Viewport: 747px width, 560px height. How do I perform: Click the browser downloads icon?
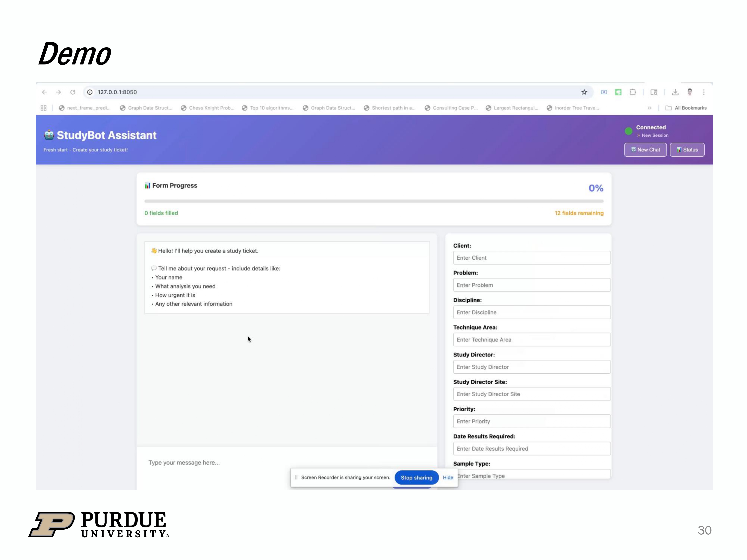pyautogui.click(x=675, y=92)
